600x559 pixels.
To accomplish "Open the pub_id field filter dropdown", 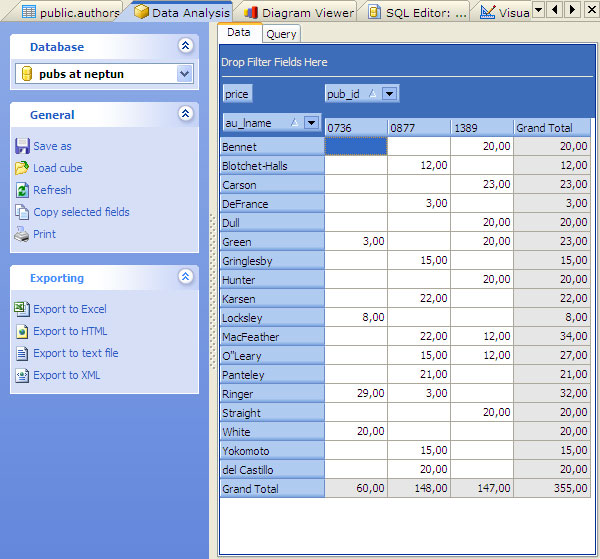I will pos(390,93).
